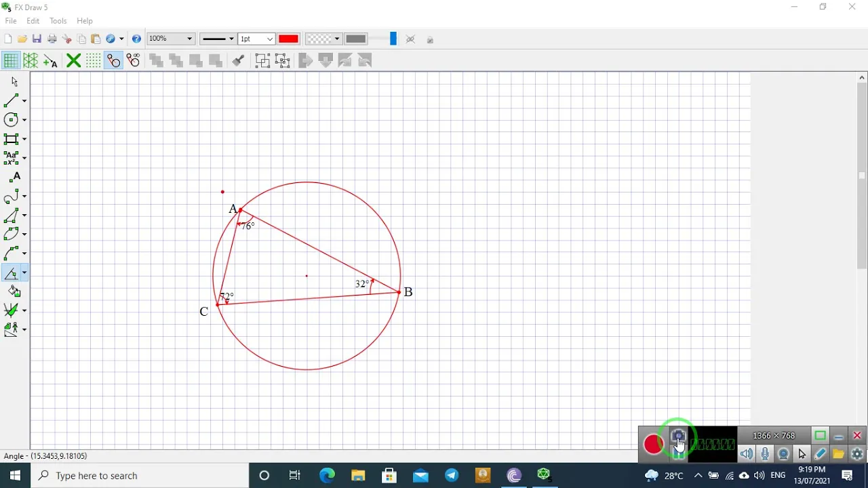Toggle microphone recording in recorder
This screenshot has width=868, height=488.
coord(765,454)
